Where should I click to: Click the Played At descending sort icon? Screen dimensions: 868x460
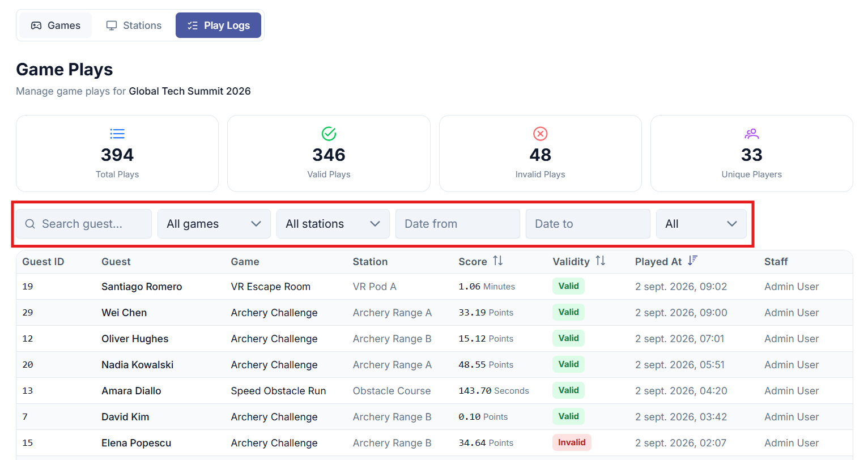click(692, 261)
